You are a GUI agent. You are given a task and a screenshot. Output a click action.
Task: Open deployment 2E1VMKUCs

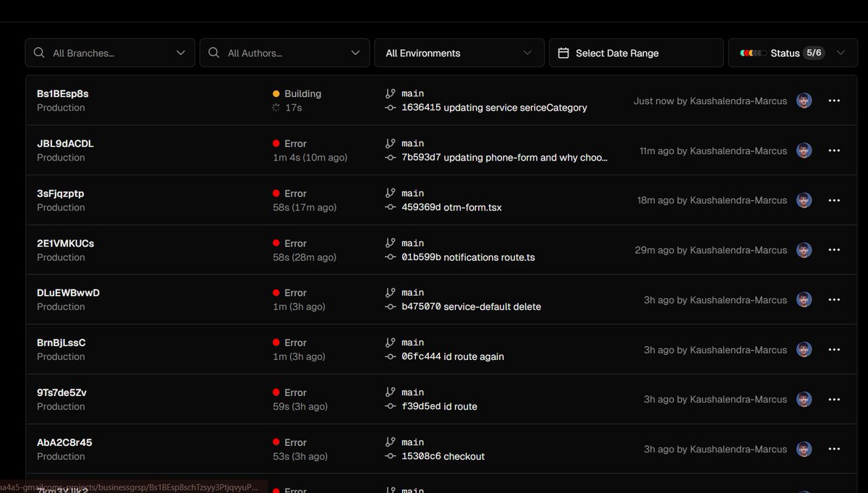[x=66, y=244]
